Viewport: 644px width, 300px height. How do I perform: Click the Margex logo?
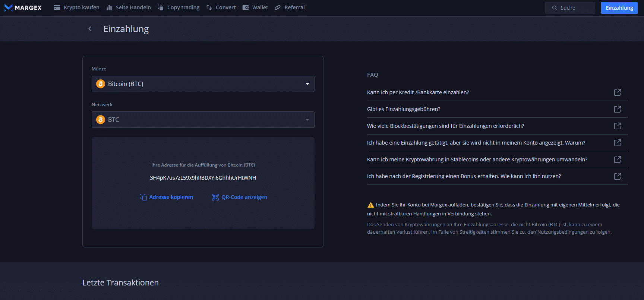coord(23,7)
